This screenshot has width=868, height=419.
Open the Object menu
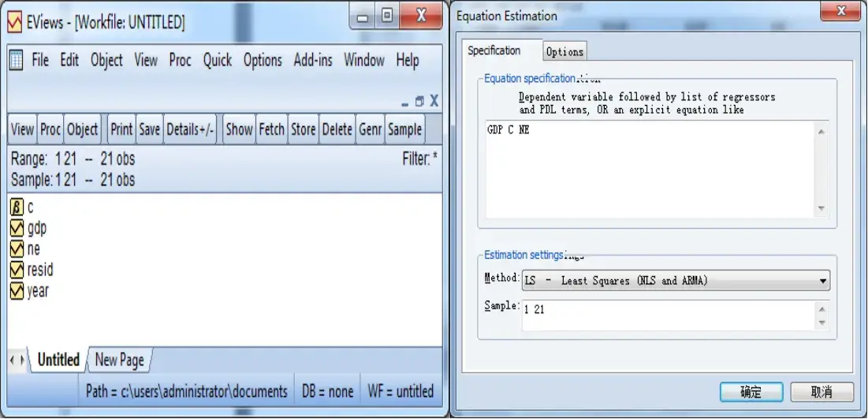click(x=107, y=60)
